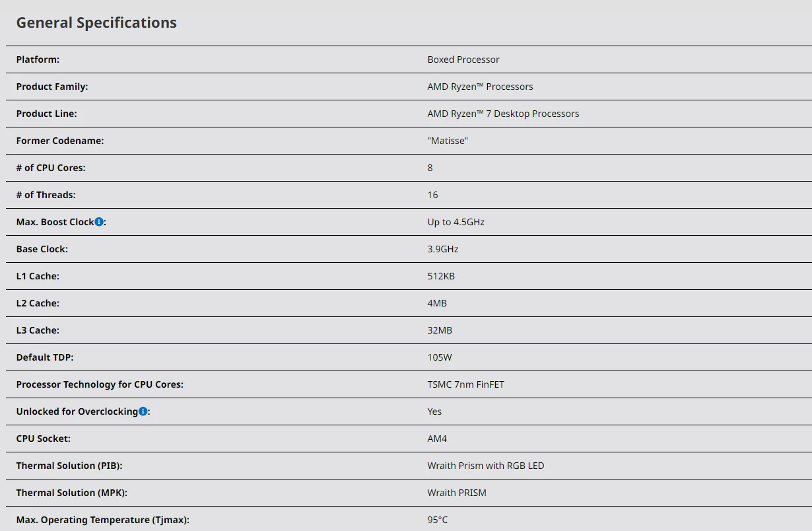Viewport: 812px width, 531px height.
Task: Click the Default TDP 105W value
Action: pyautogui.click(x=440, y=357)
